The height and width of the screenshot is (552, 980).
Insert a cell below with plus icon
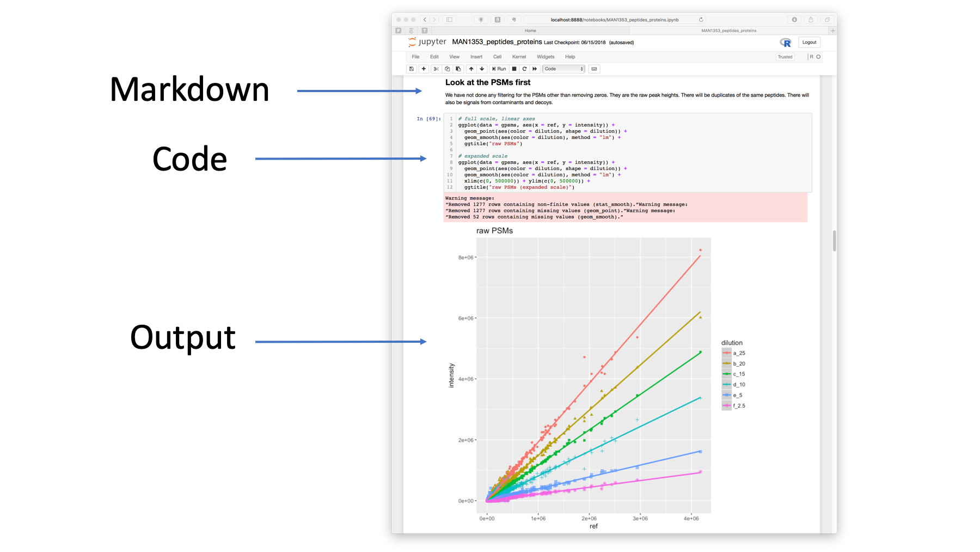pos(424,69)
